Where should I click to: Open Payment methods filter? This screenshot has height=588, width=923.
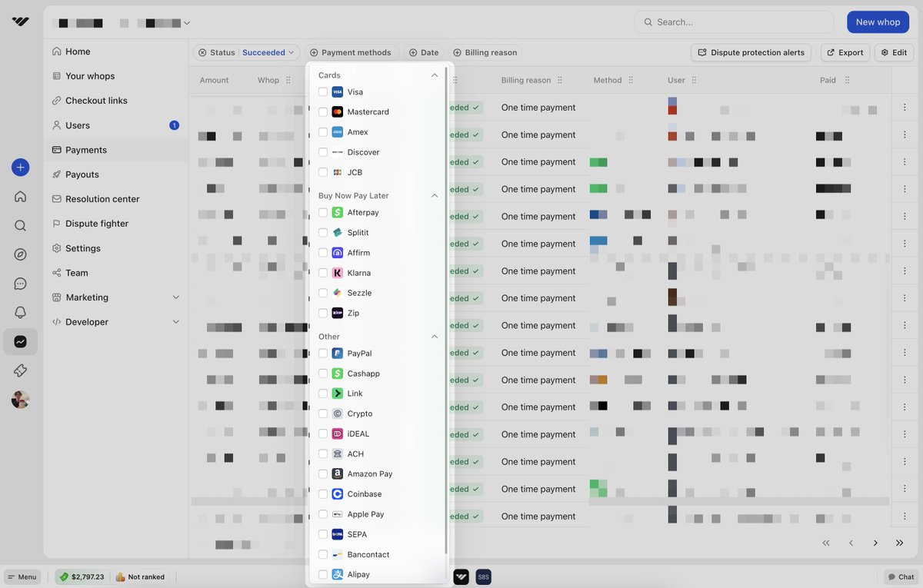(x=351, y=52)
